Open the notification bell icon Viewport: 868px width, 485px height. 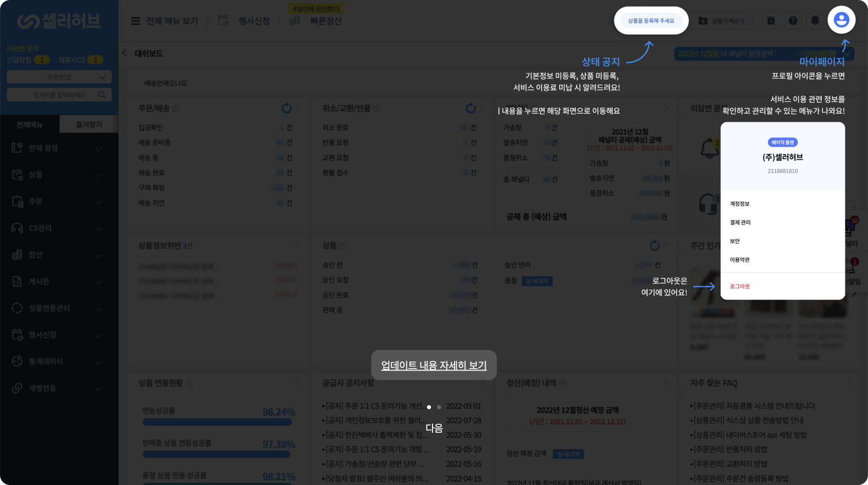coord(815,21)
